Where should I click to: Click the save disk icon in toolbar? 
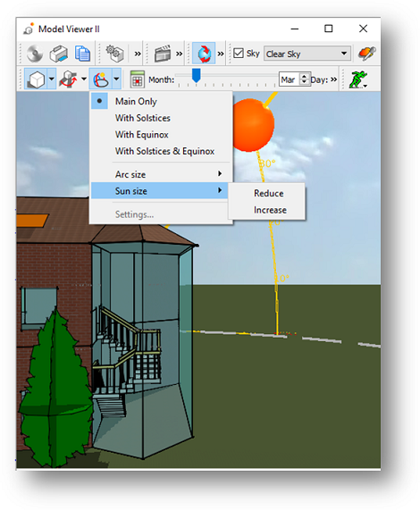35,54
